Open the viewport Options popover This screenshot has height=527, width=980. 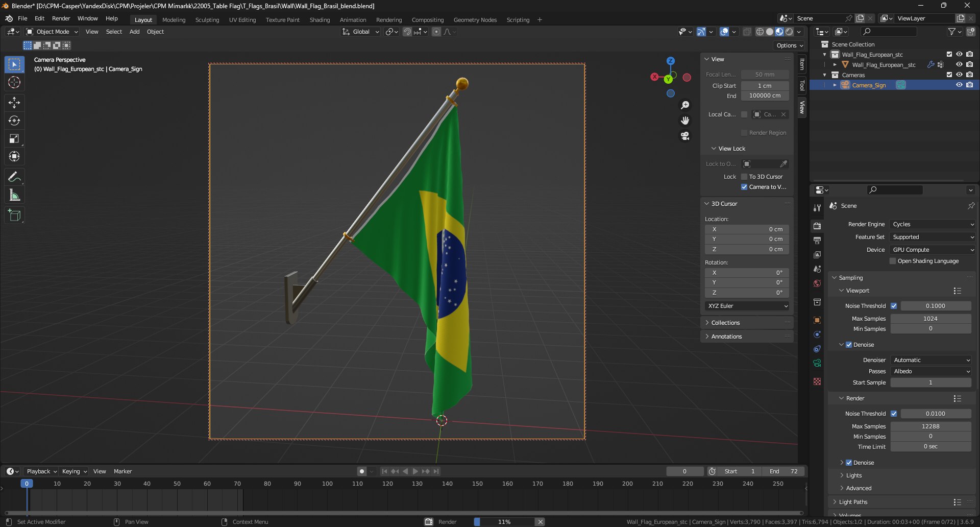pyautogui.click(x=790, y=45)
